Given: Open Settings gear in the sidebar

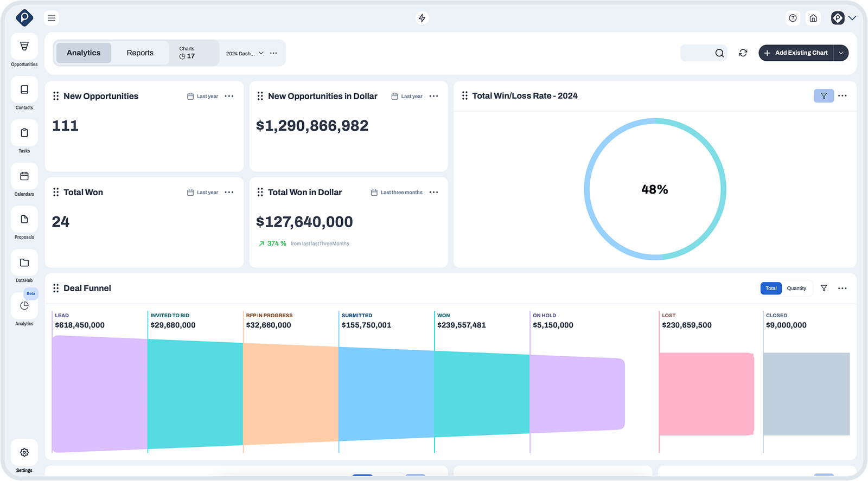Looking at the screenshot, I should click(x=24, y=452).
